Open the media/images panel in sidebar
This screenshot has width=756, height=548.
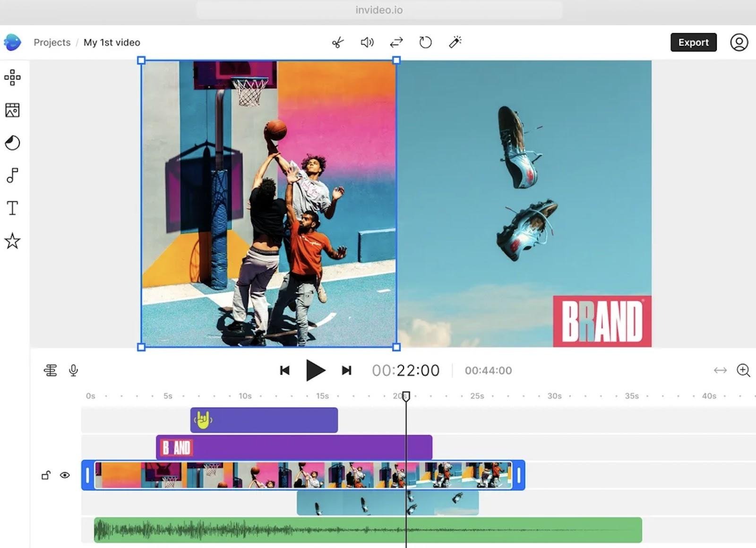[12, 111]
